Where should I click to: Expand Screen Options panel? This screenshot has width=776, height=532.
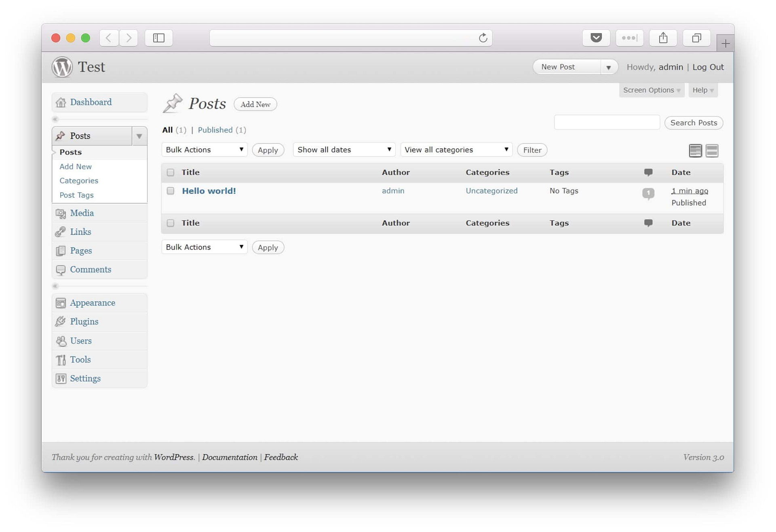652,90
